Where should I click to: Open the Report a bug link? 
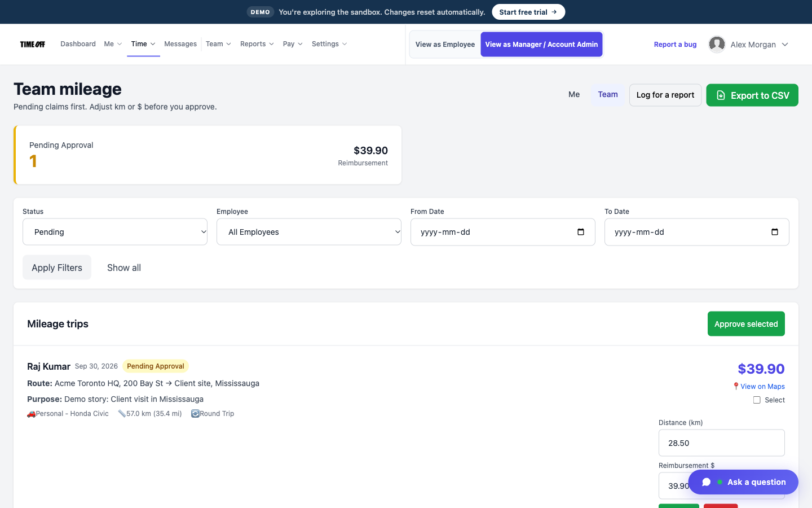[675, 45]
